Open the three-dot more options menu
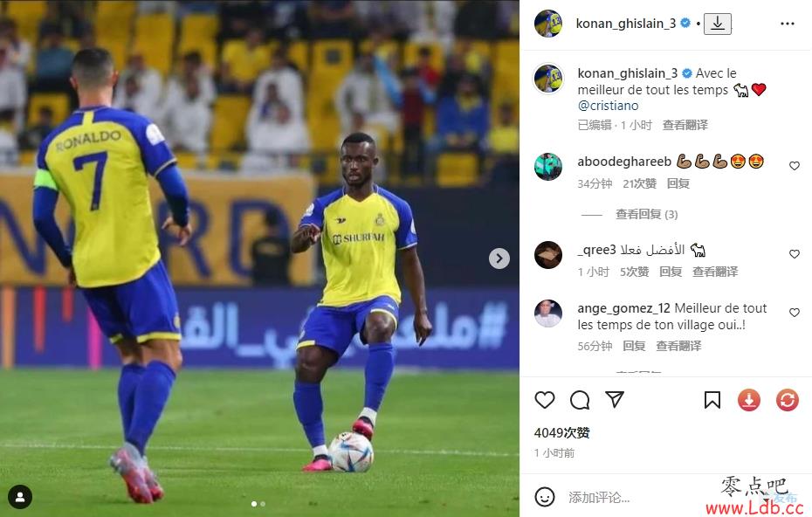 pyautogui.click(x=788, y=24)
